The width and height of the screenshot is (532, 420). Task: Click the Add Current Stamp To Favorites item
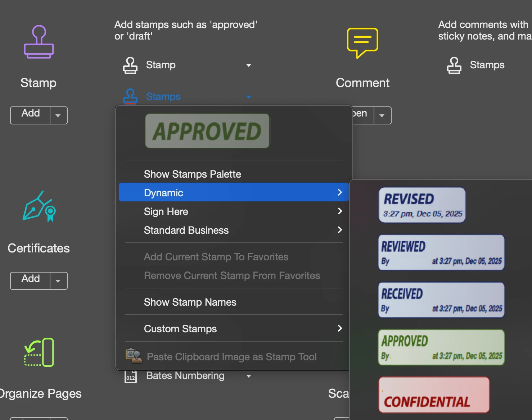pos(234,257)
